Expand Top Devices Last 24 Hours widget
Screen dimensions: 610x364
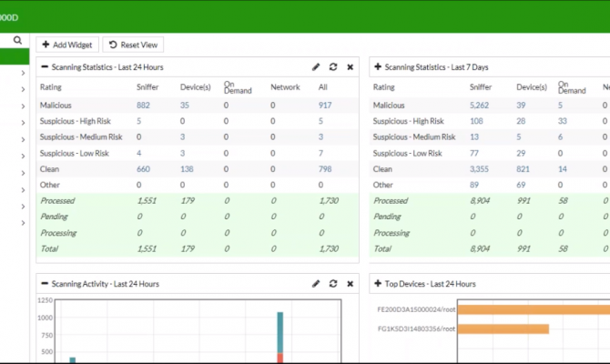(x=377, y=284)
